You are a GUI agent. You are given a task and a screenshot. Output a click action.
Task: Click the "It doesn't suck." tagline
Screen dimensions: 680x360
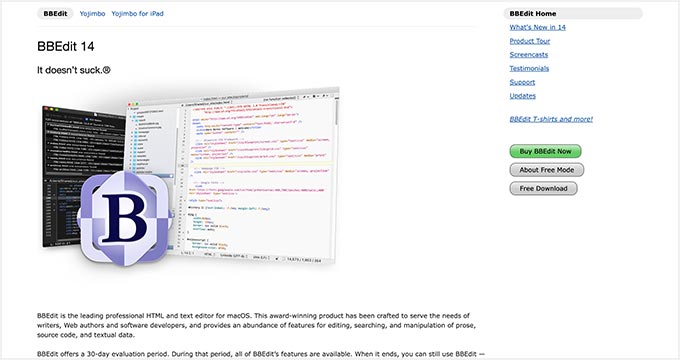pos(74,70)
